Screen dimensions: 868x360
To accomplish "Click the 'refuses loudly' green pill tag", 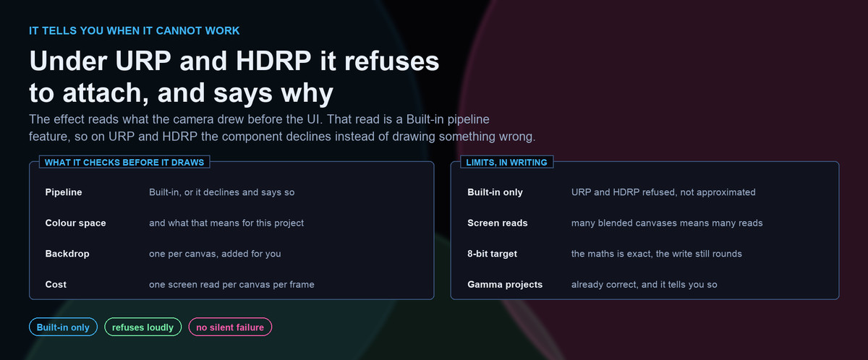I will [x=143, y=327].
